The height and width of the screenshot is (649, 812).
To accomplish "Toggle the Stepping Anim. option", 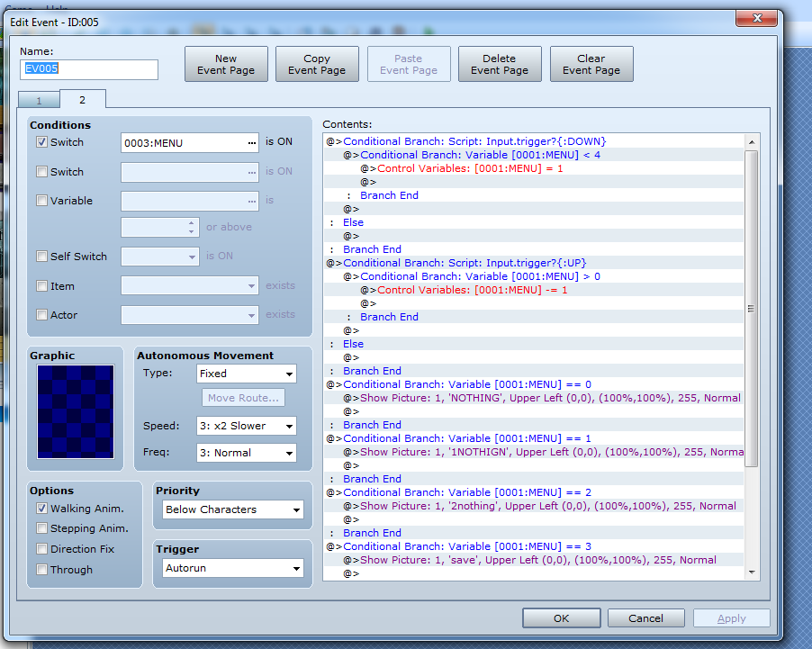I will coord(42,528).
